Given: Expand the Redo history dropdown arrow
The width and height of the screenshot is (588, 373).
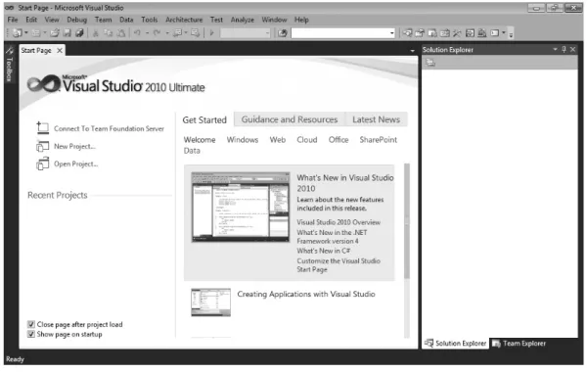Looking at the screenshot, I should (x=167, y=33).
